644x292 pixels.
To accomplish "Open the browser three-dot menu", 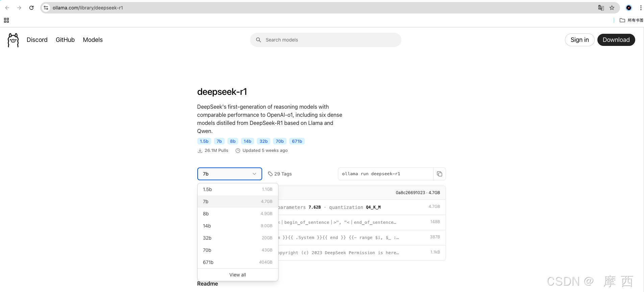I will click(x=641, y=8).
